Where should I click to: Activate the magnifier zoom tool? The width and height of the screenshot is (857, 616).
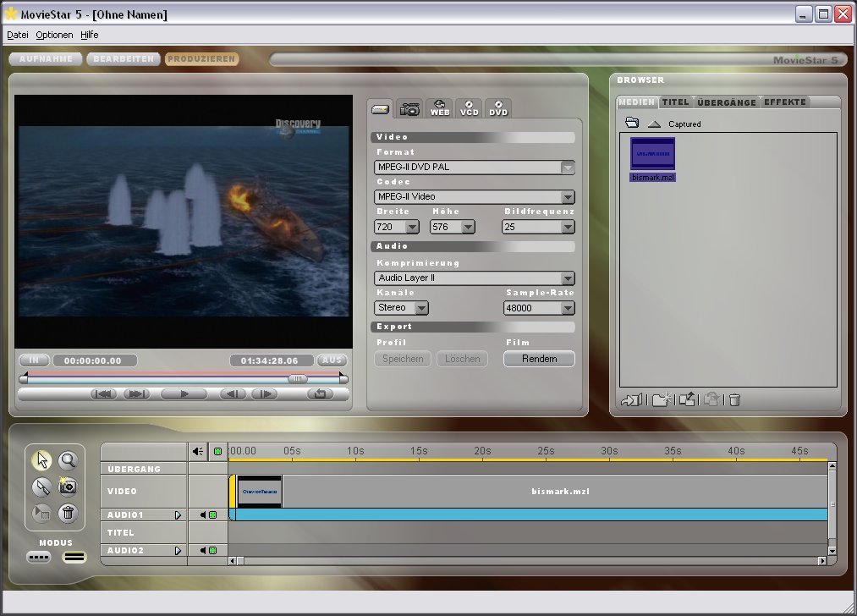coord(68,460)
